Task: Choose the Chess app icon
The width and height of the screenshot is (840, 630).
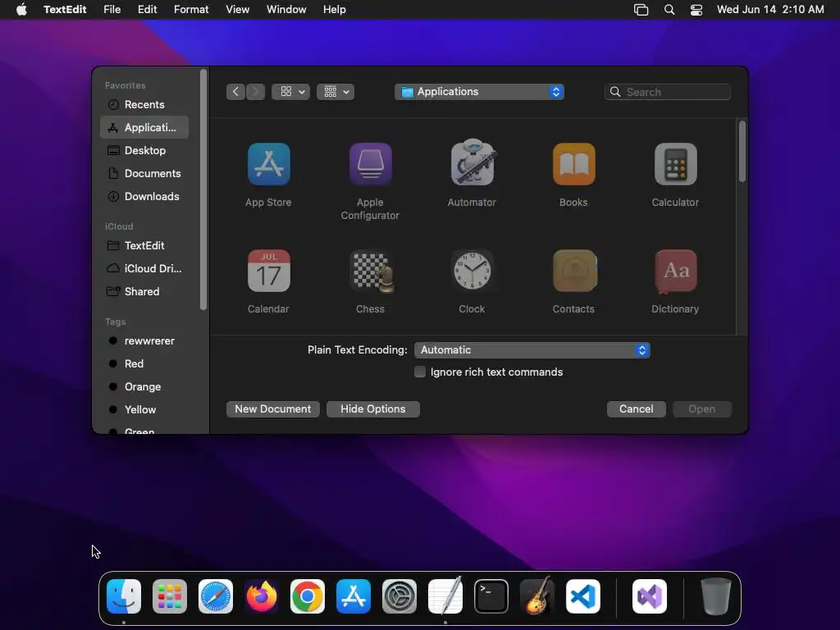Action: (372, 272)
